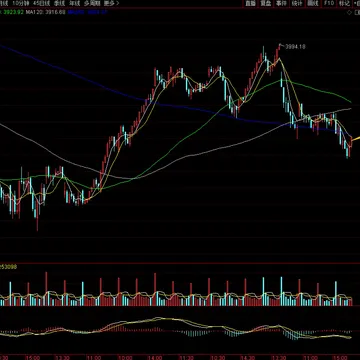
Task: Click the 10:00 time axis label
Action: pyautogui.click(x=125, y=357)
